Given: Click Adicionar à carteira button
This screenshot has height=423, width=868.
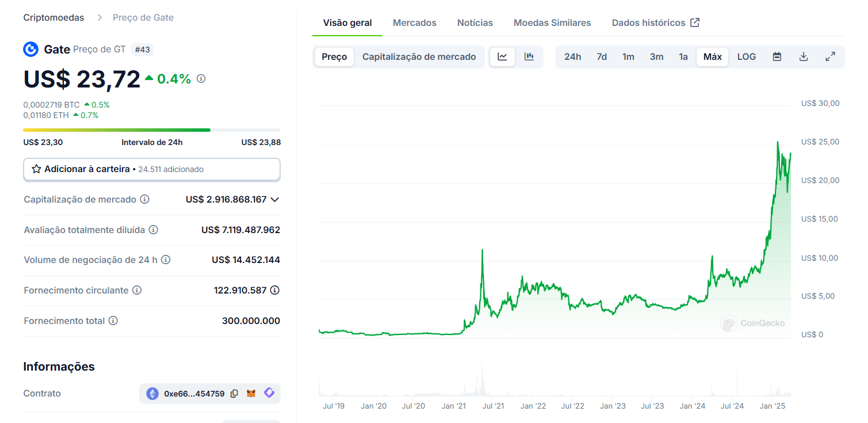Looking at the screenshot, I should (152, 169).
